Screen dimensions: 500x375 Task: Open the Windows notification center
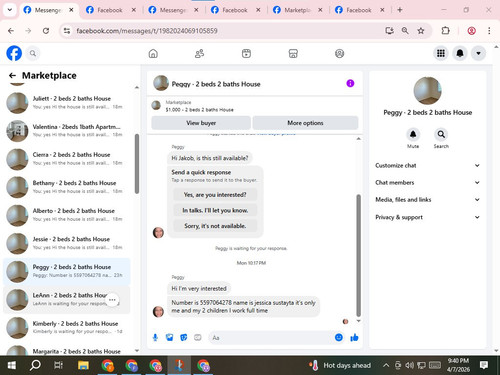[x=484, y=365]
